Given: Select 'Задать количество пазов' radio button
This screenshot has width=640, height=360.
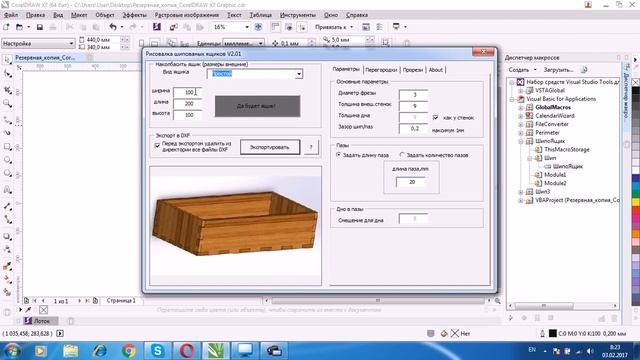Looking at the screenshot, I should tap(402, 155).
